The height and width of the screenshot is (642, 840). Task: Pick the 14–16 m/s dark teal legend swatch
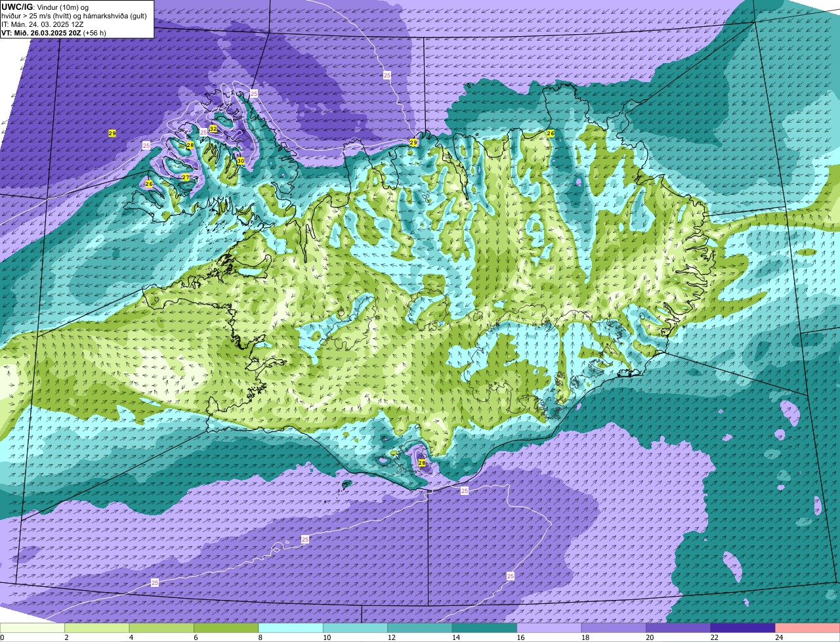pyautogui.click(x=485, y=628)
